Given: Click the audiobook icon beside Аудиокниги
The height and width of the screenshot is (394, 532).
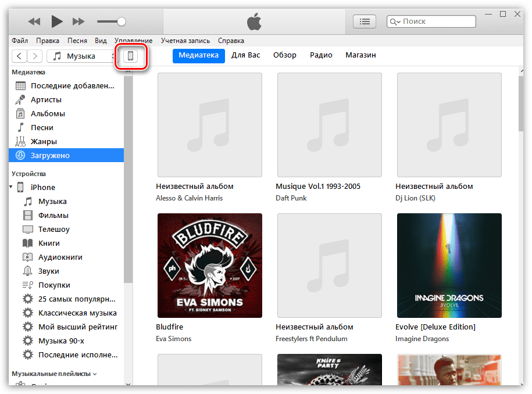Looking at the screenshot, I should [28, 257].
